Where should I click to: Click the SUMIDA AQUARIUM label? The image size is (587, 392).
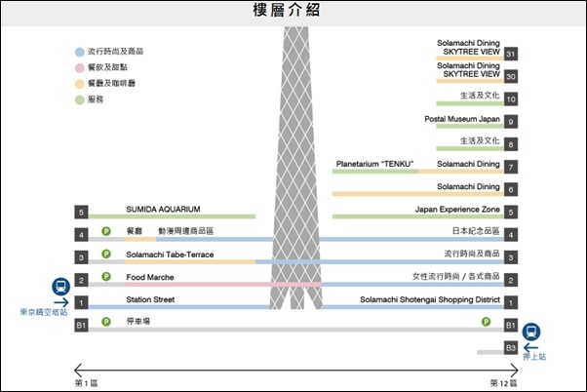[163, 210]
